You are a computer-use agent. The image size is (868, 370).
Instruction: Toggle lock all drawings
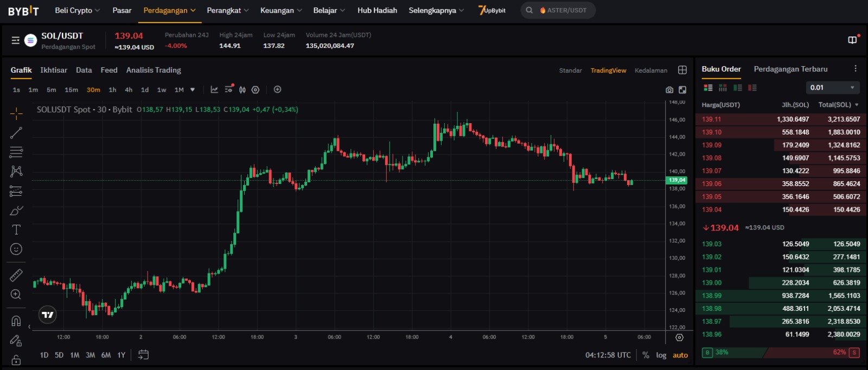point(16,360)
